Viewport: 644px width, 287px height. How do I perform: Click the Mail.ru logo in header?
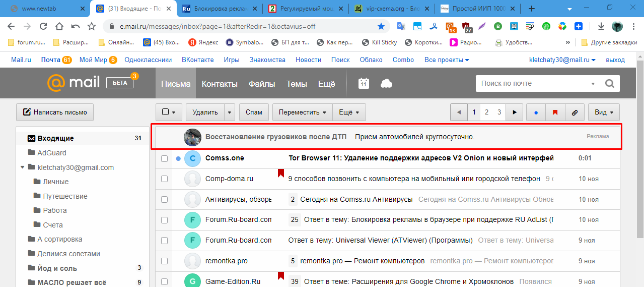[x=74, y=83]
